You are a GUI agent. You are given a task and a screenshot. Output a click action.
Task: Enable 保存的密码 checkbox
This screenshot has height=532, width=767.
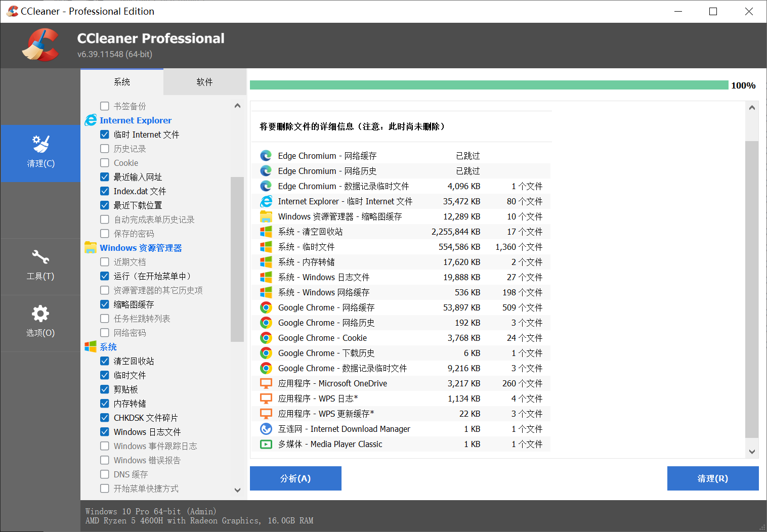(x=105, y=234)
